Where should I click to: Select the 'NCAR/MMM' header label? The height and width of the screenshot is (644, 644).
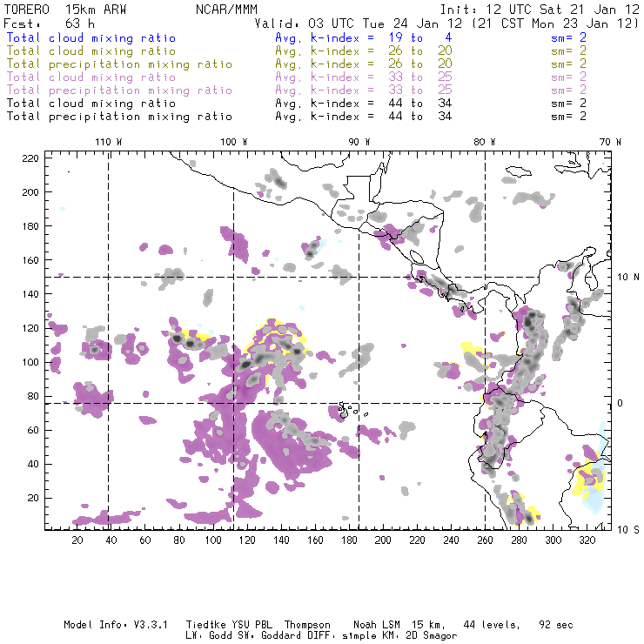[227, 10]
